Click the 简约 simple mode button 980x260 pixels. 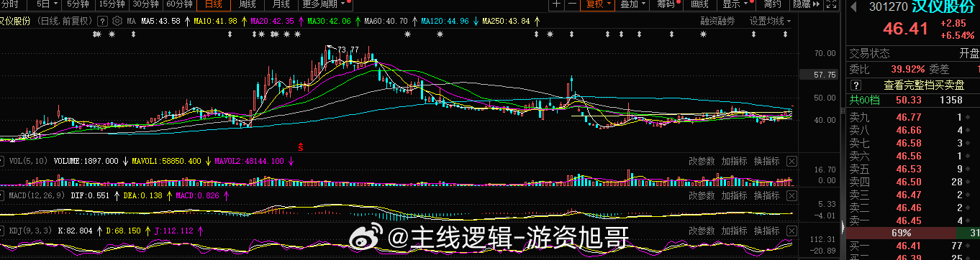773,4
